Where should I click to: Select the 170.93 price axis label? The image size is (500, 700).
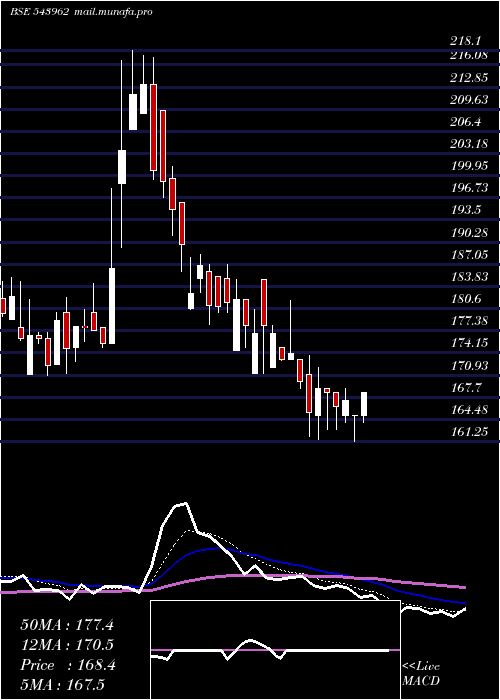click(x=469, y=366)
